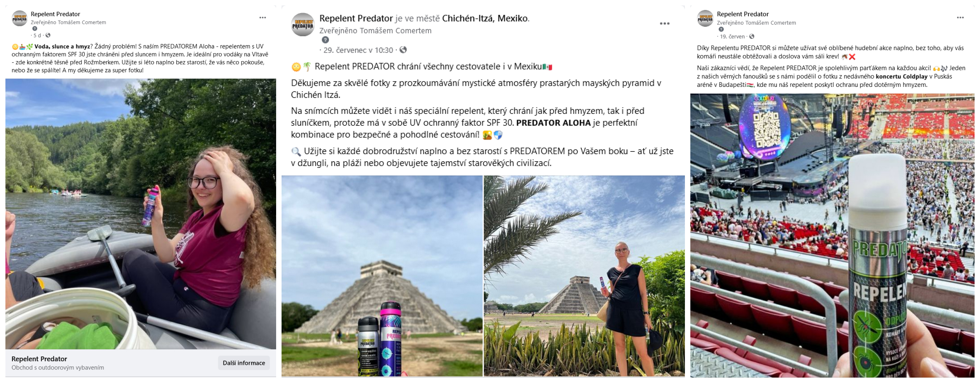Viewport: 980px width, 383px height.
Task: Click the 29. červenec v 10:30 timestamp
Action: [358, 50]
